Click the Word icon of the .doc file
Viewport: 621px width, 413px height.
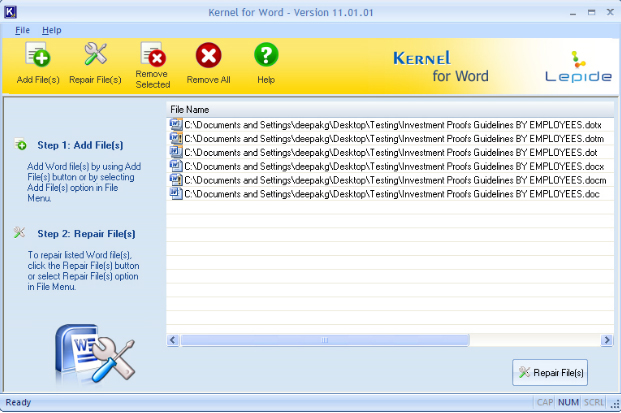pos(176,194)
